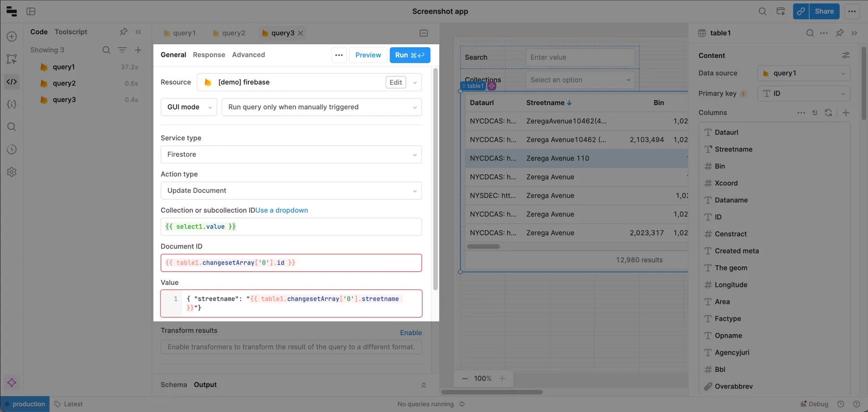Open the Action type Update Document dropdown
Image resolution: width=868 pixels, height=412 pixels.
(291, 191)
